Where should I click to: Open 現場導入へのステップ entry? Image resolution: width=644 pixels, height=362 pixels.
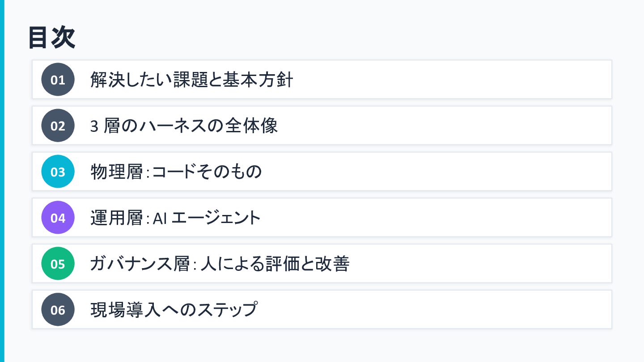[174, 310]
